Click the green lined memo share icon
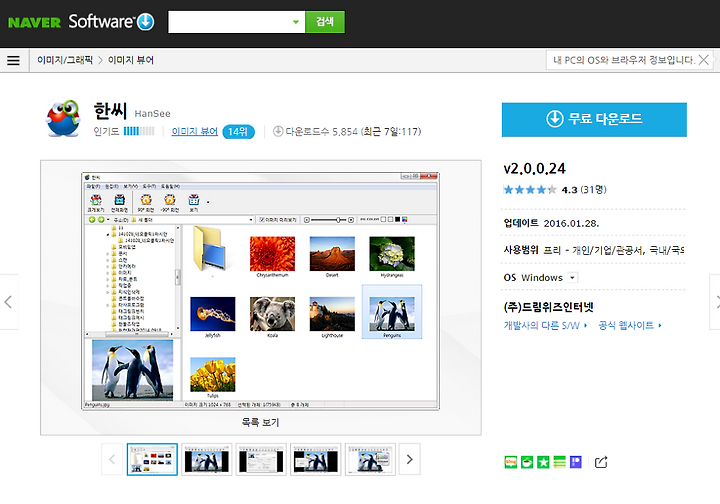720x504 pixels. click(x=559, y=462)
